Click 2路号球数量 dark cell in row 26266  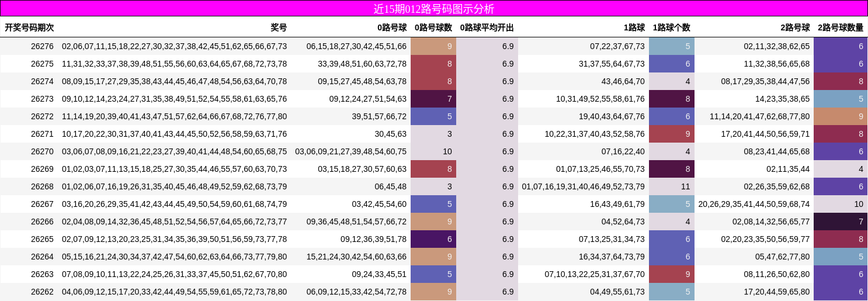[841, 222]
